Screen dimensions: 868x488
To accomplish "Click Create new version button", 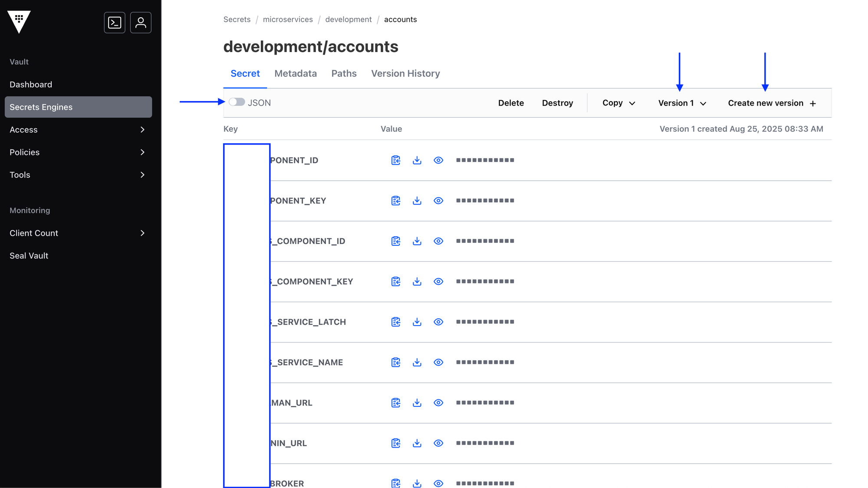I will (x=772, y=103).
